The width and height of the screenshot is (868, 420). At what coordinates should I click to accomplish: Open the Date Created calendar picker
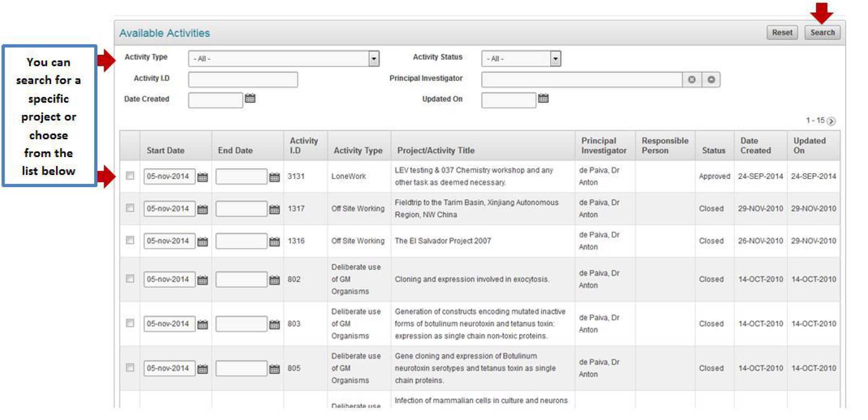(x=250, y=99)
